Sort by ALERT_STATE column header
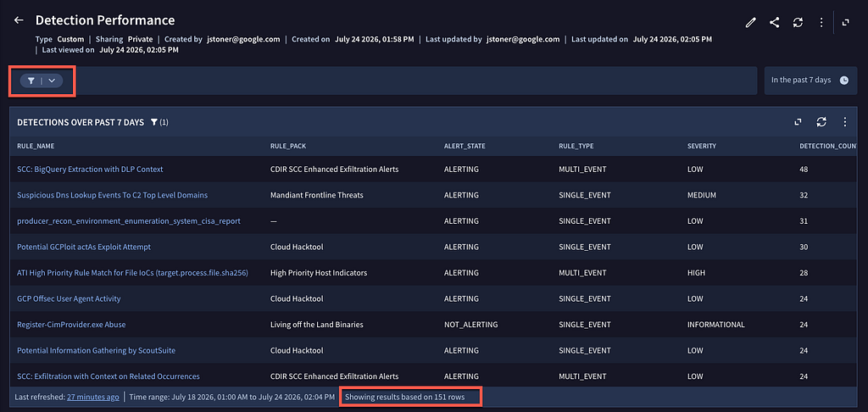Viewport: 868px width, 412px height. pyautogui.click(x=465, y=146)
